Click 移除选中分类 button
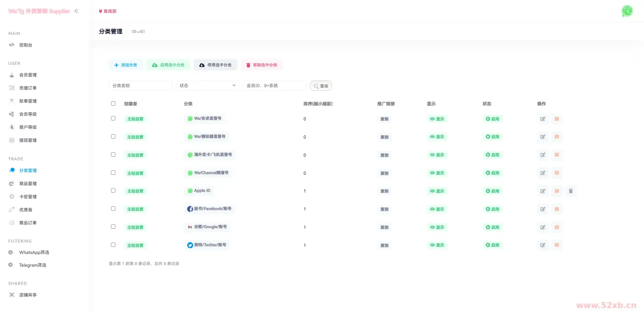This screenshot has width=644, height=313. [x=262, y=65]
